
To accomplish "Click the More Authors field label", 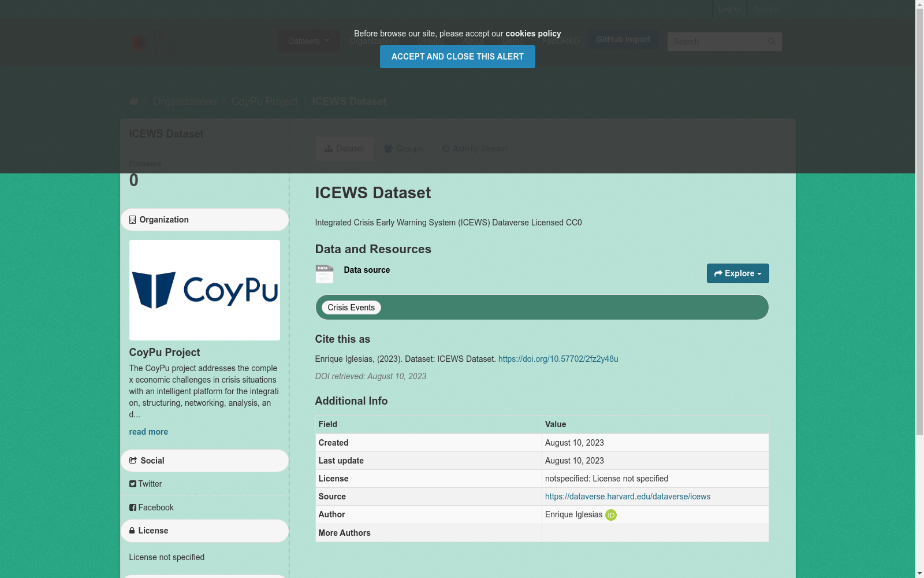I will coord(345,533).
